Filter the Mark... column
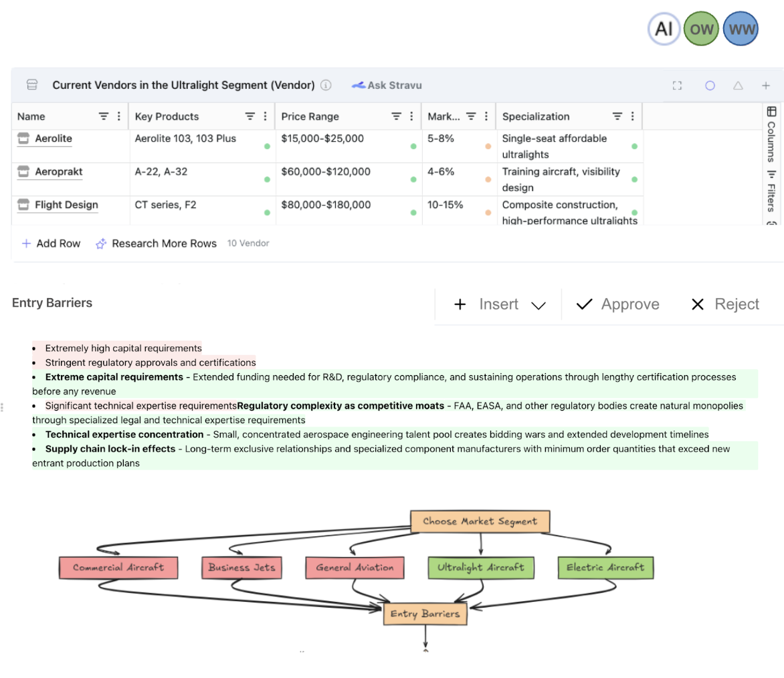 [471, 116]
